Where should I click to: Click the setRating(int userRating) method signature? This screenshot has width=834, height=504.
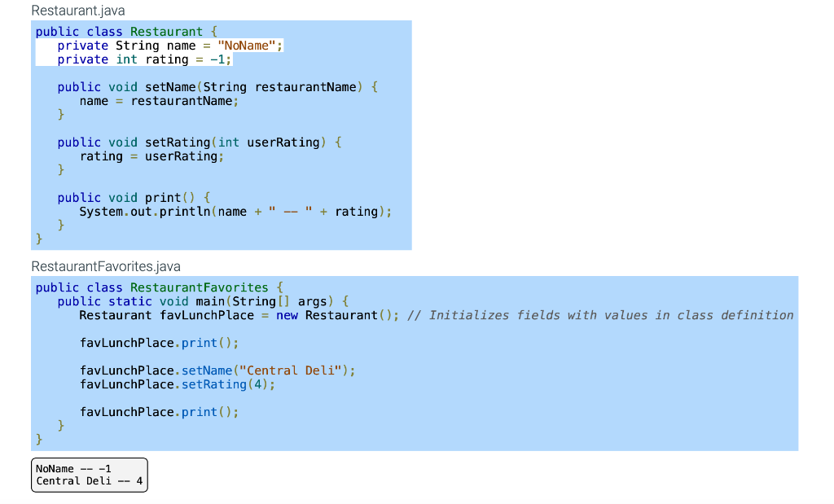coord(200,142)
